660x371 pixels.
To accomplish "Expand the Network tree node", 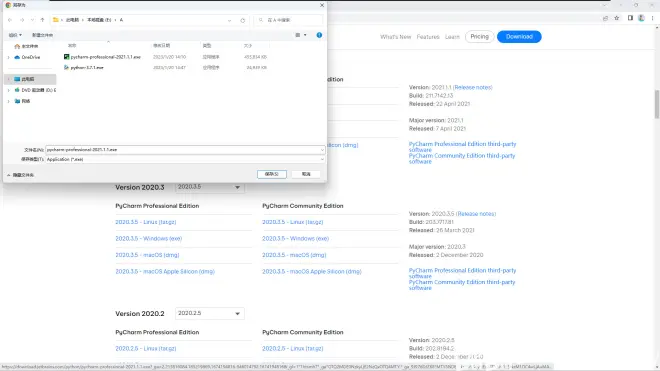I will 8,101.
